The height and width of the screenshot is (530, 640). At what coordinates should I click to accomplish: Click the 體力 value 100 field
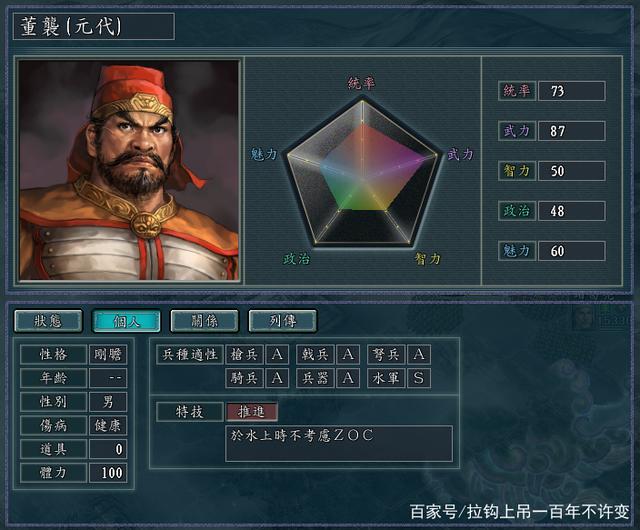click(x=108, y=473)
